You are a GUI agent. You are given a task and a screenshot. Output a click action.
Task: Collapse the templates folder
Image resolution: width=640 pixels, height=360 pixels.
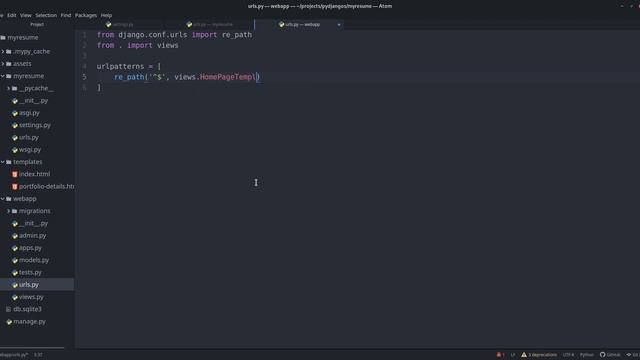(3, 162)
